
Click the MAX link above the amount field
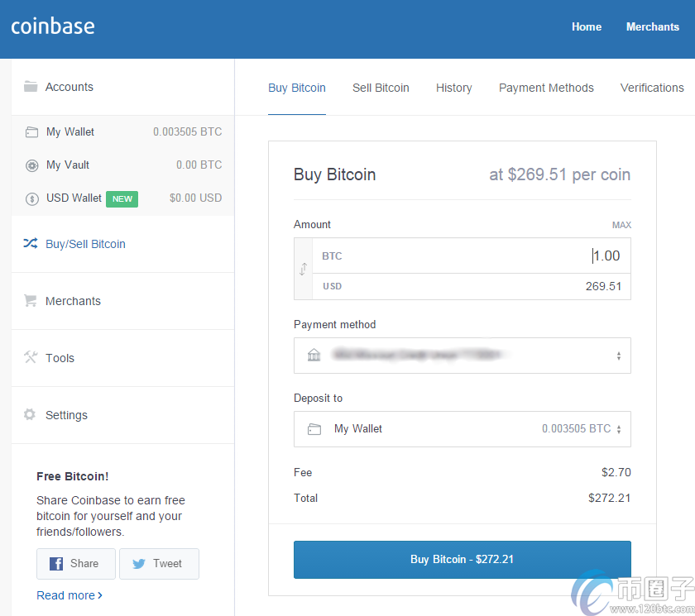(x=621, y=224)
